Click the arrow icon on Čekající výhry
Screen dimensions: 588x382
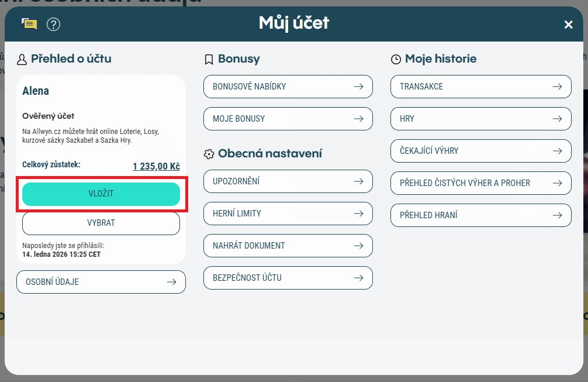tap(557, 151)
